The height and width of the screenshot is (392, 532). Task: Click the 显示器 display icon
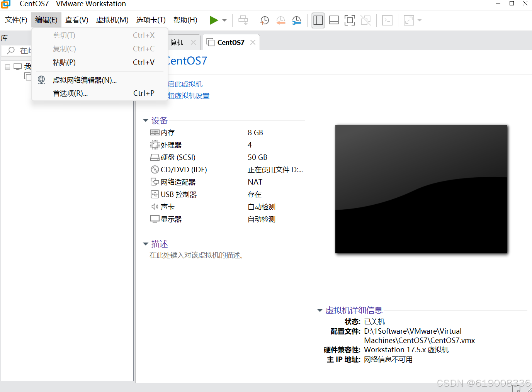pyautogui.click(x=155, y=219)
